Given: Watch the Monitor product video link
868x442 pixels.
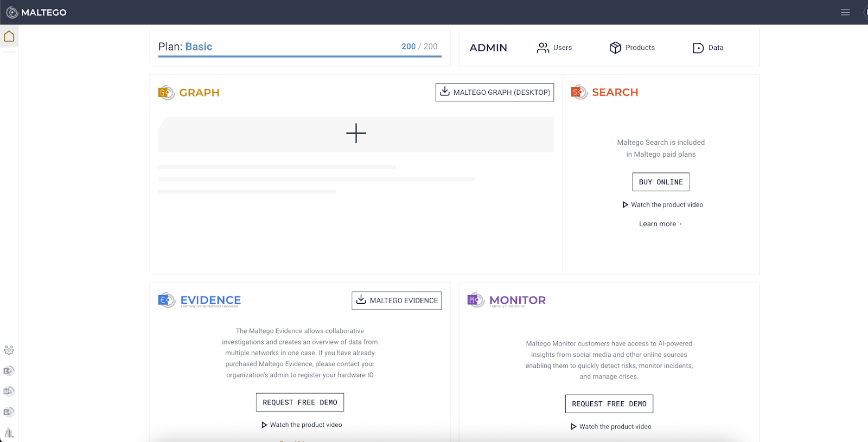Looking at the screenshot, I should pyautogui.click(x=611, y=427).
